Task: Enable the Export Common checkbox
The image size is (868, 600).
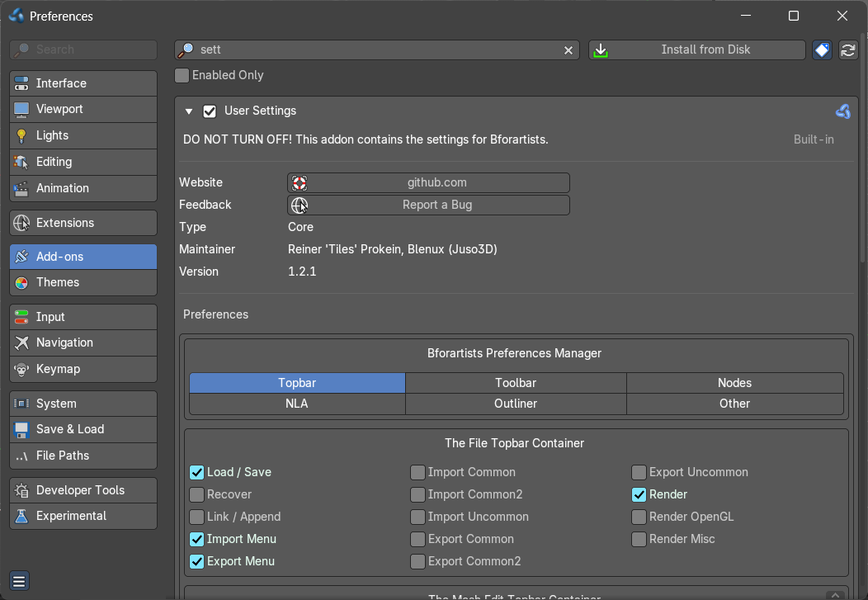Action: (x=417, y=539)
